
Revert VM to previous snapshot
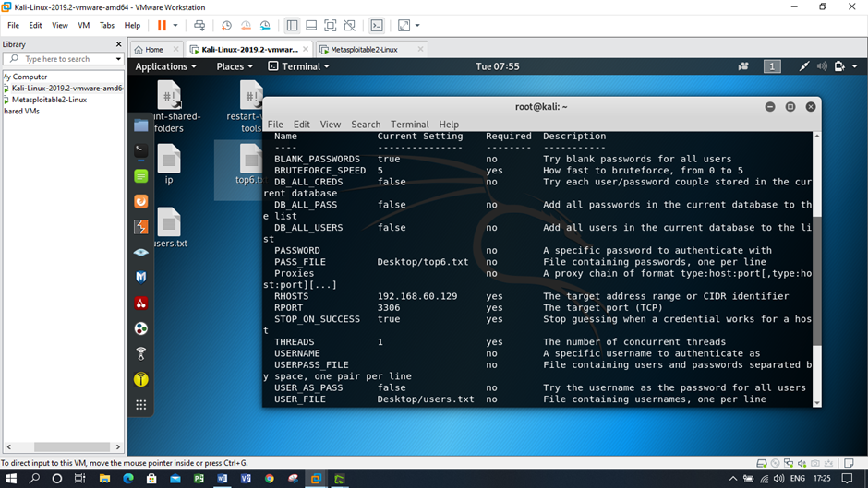246,26
